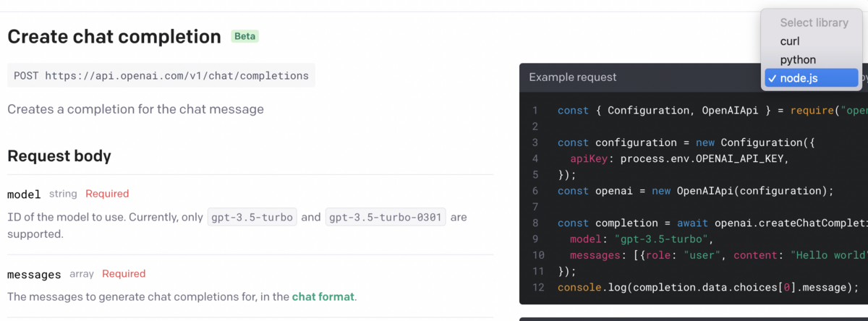Viewport: 868px width, 321px height.
Task: Click the gpt-3.5-turbo-0301 inline code tag
Action: [x=386, y=217]
